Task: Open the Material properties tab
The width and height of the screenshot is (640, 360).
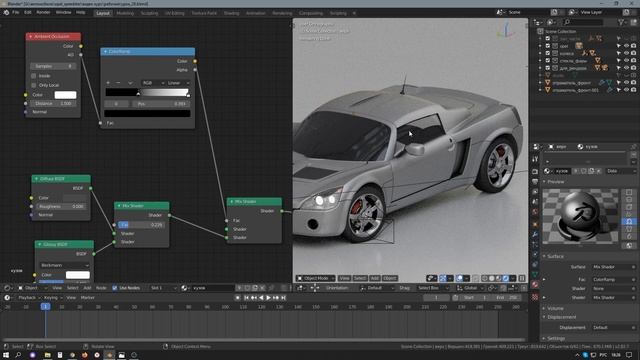Action: pos(535,284)
